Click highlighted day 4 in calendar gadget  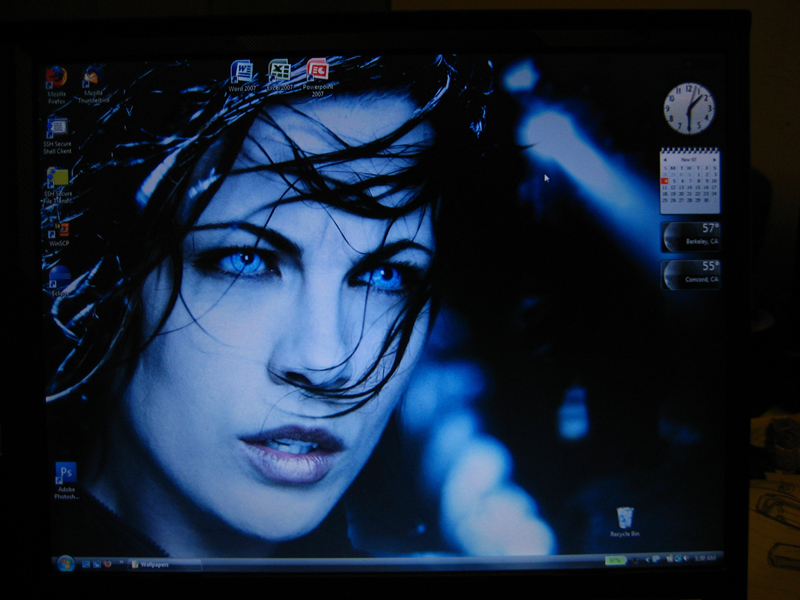[x=665, y=181]
